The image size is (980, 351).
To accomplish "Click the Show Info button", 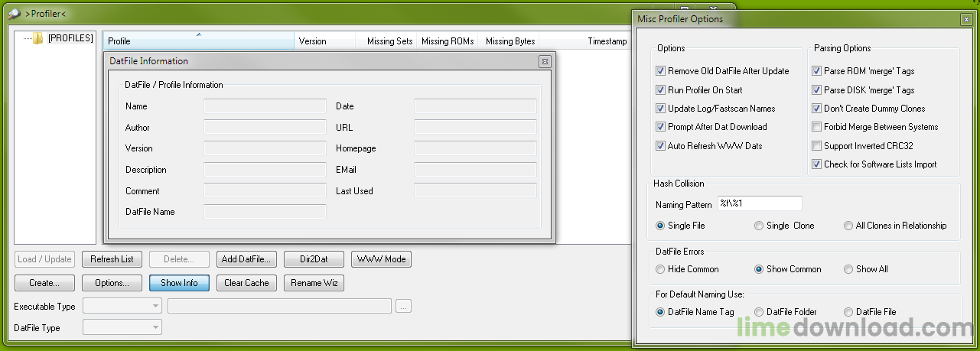I will tap(179, 283).
